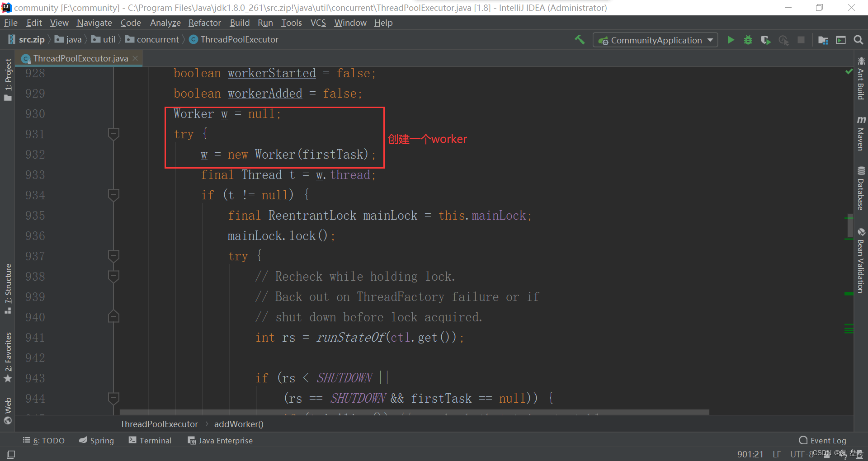Image resolution: width=868 pixels, height=461 pixels.
Task: Collapse the try block fold at line 937
Action: 113,256
